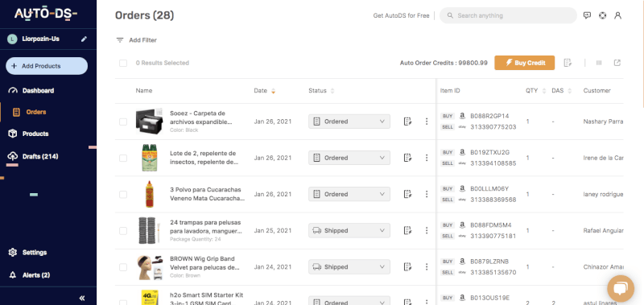Image resolution: width=644 pixels, height=305 pixels.
Task: Click Get AutoDS for Free link
Action: click(401, 15)
